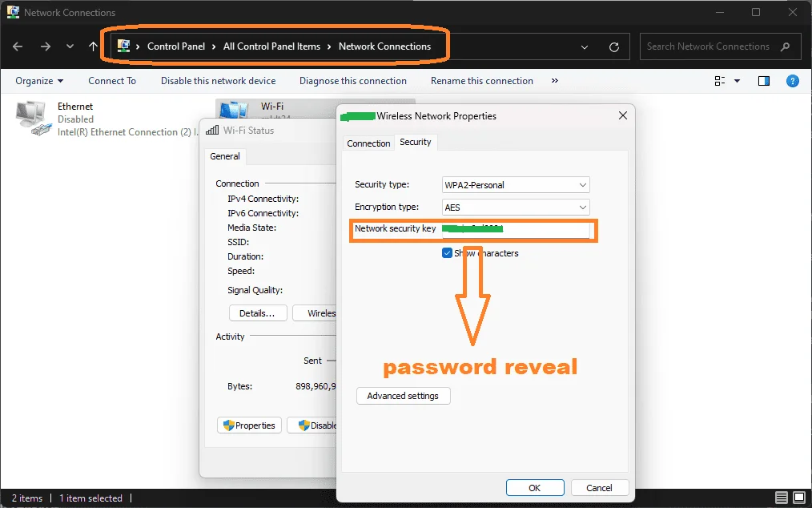This screenshot has width=812, height=508.
Task: Click Connect To in toolbar
Action: tap(112, 81)
